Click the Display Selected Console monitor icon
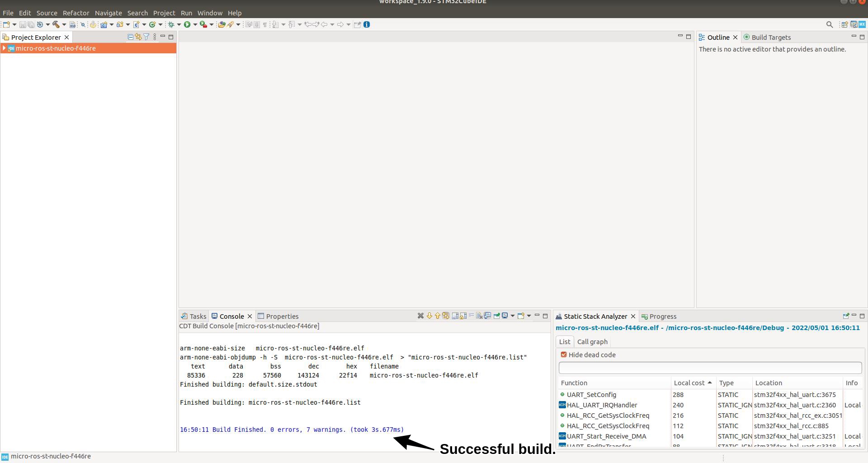Screen dimensions: 868x463 505,316
